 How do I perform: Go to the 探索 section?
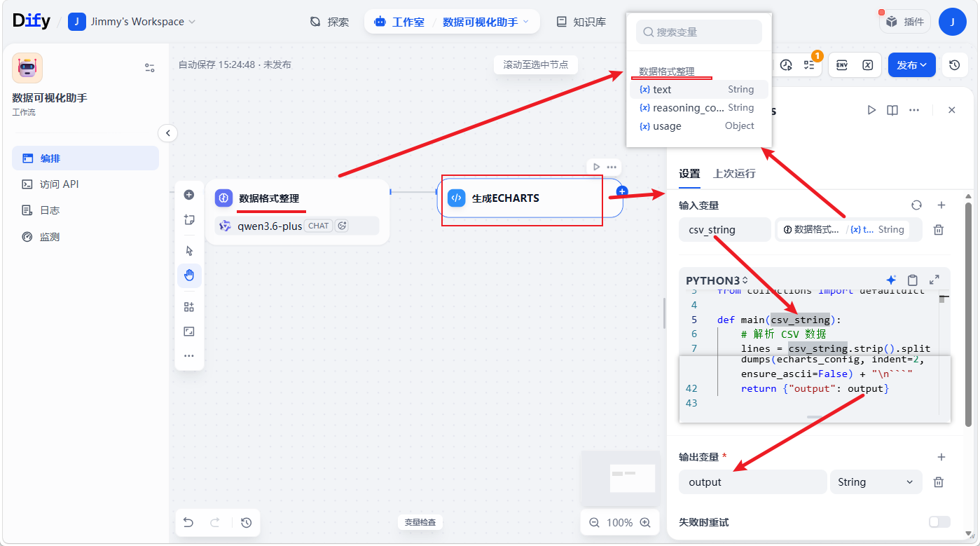329,22
